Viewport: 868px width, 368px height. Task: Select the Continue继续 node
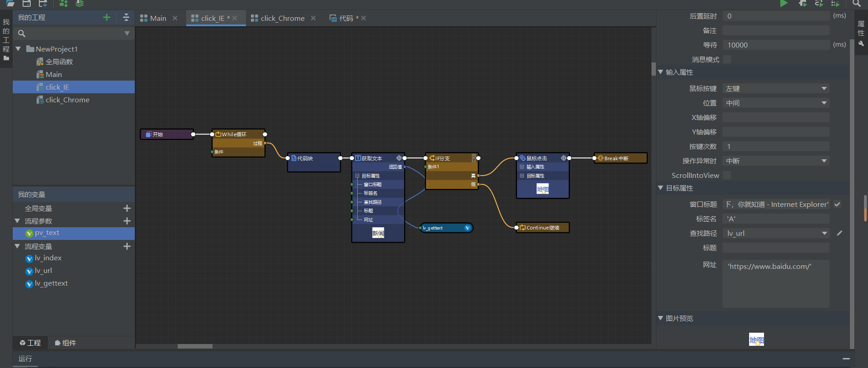pos(542,228)
